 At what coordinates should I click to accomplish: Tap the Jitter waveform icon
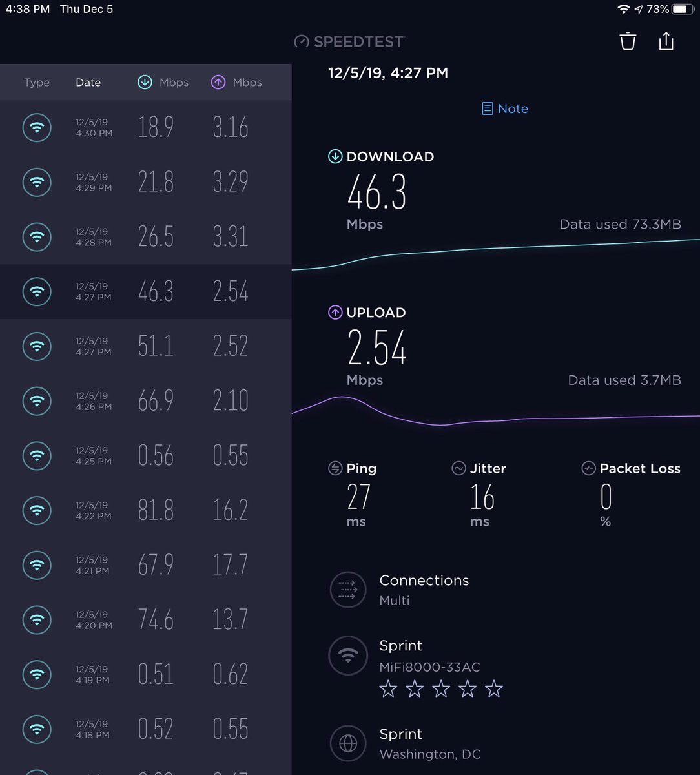[458, 468]
